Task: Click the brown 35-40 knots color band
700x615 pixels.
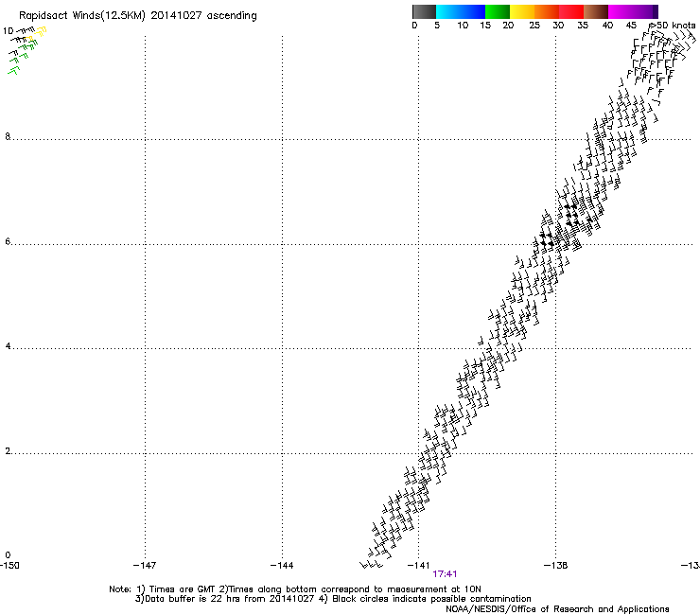Action: click(x=596, y=11)
